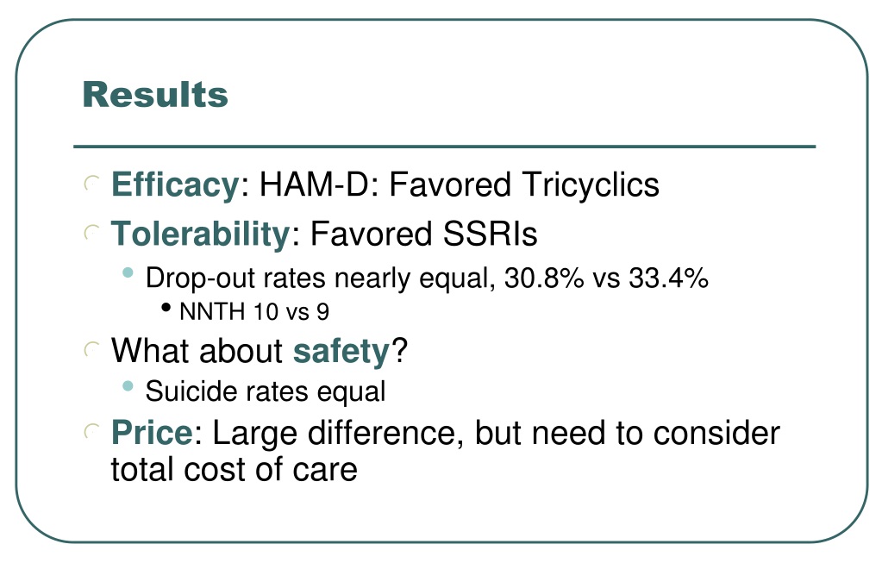Click the bold word Price
Image resolution: width=882 pixels, height=588 pixels.
click(x=152, y=433)
